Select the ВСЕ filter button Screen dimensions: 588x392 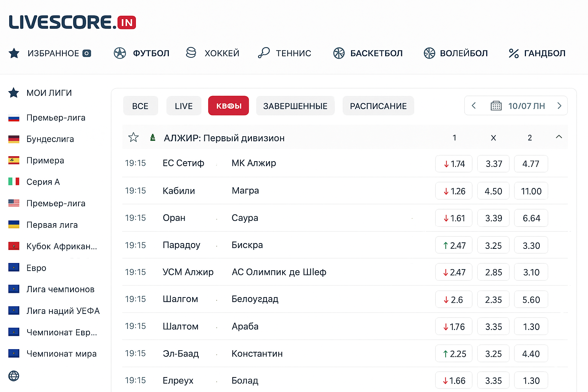click(140, 106)
